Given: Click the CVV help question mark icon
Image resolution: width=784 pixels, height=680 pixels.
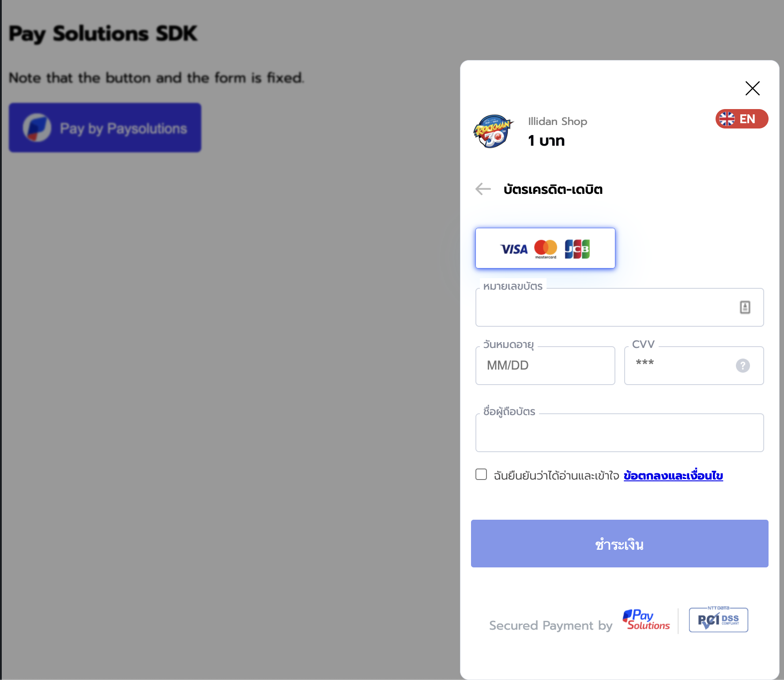Looking at the screenshot, I should [x=743, y=366].
